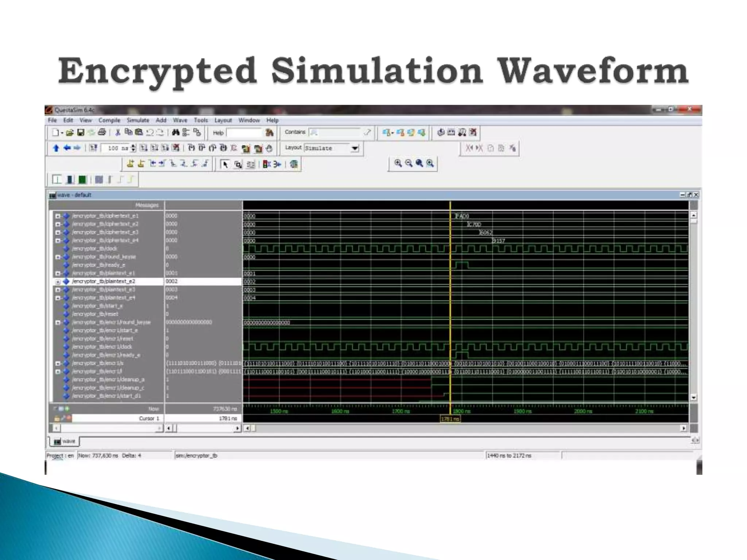Click the Contains search input field
747x560 pixels.
pyautogui.click(x=334, y=132)
